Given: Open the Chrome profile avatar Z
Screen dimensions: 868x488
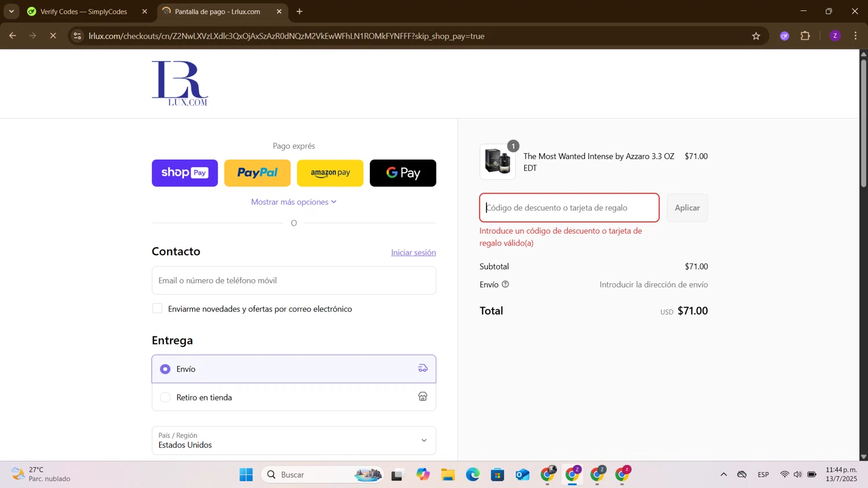Looking at the screenshot, I should [x=835, y=36].
